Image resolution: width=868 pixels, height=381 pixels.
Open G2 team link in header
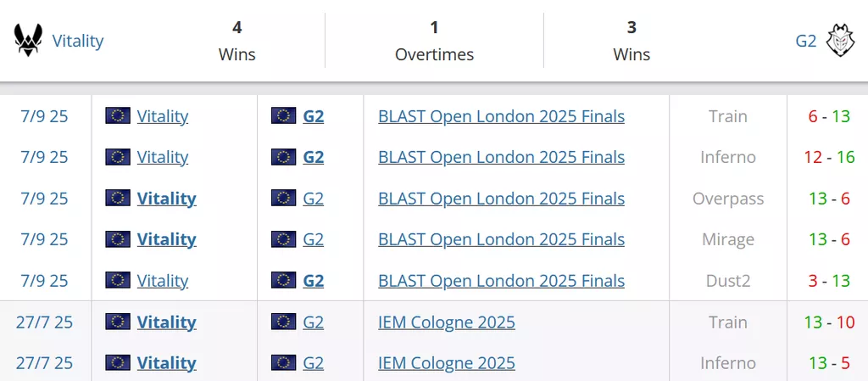click(805, 40)
